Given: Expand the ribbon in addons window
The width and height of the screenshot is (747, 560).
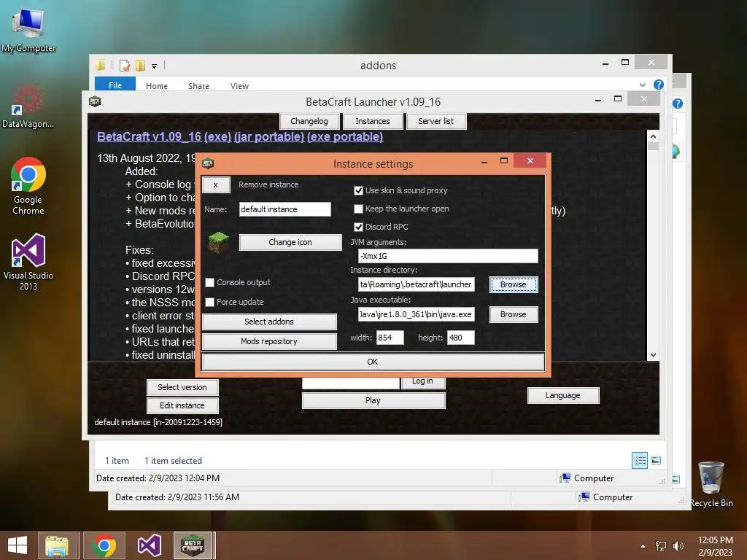Looking at the screenshot, I should click(x=643, y=85).
